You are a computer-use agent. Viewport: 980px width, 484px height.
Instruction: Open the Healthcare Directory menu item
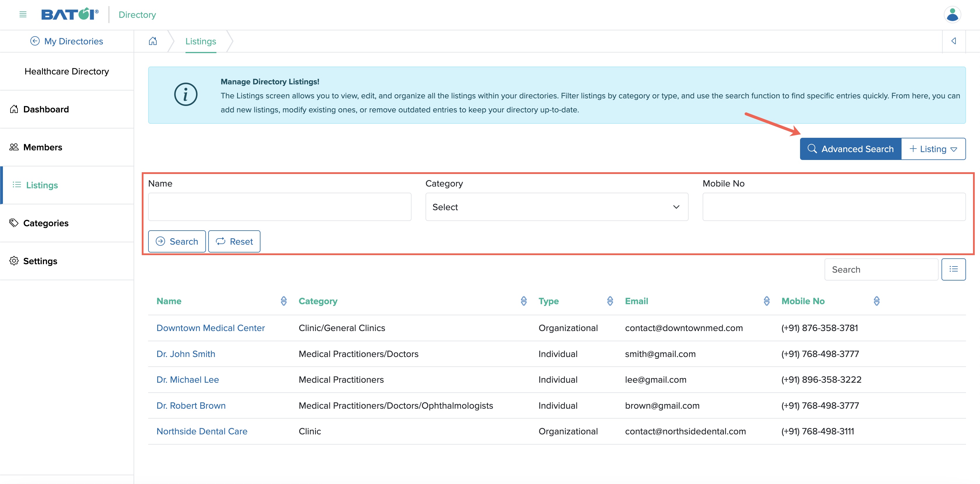coord(67,71)
